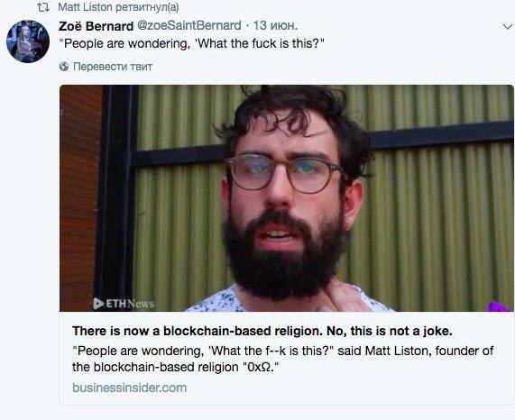The height and width of the screenshot is (420, 515).
Task: Click the man's glasses in the photo
Action: [x=285, y=173]
